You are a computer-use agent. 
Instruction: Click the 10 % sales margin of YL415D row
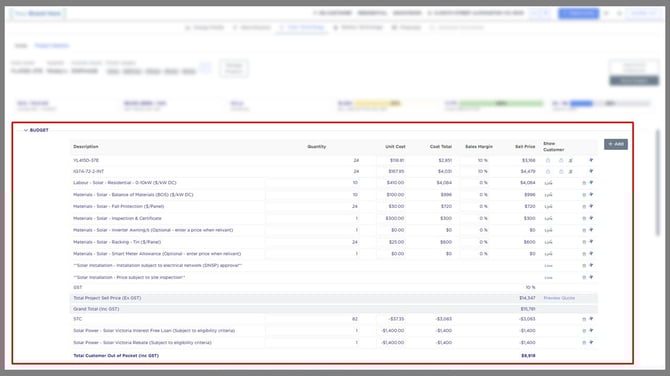click(x=482, y=161)
